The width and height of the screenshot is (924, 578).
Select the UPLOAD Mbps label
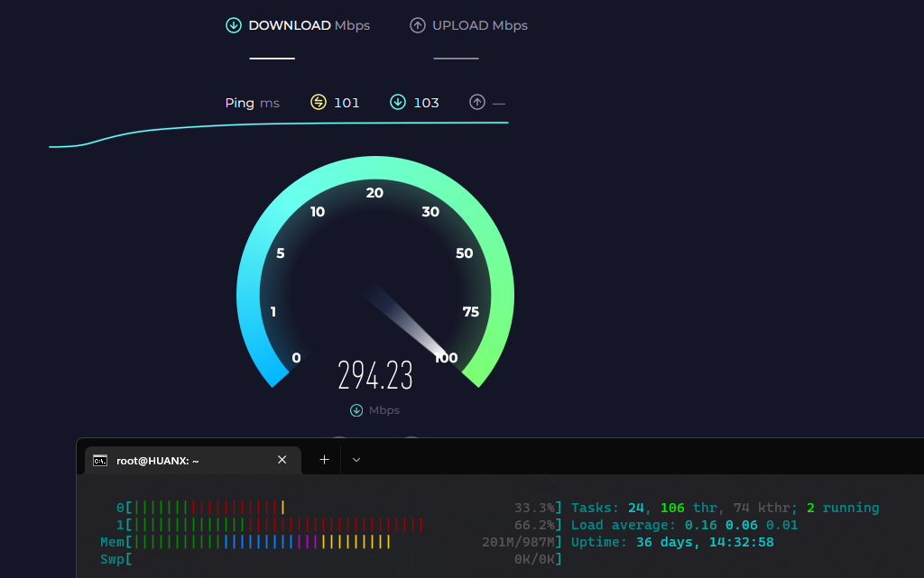click(x=479, y=25)
